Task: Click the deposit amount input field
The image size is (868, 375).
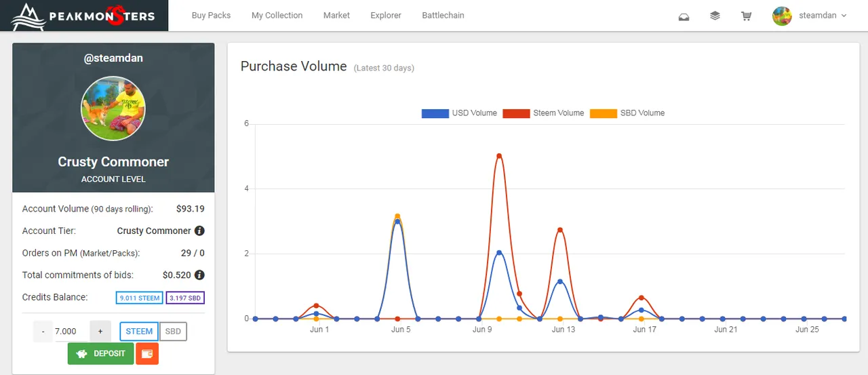Action: tap(71, 332)
